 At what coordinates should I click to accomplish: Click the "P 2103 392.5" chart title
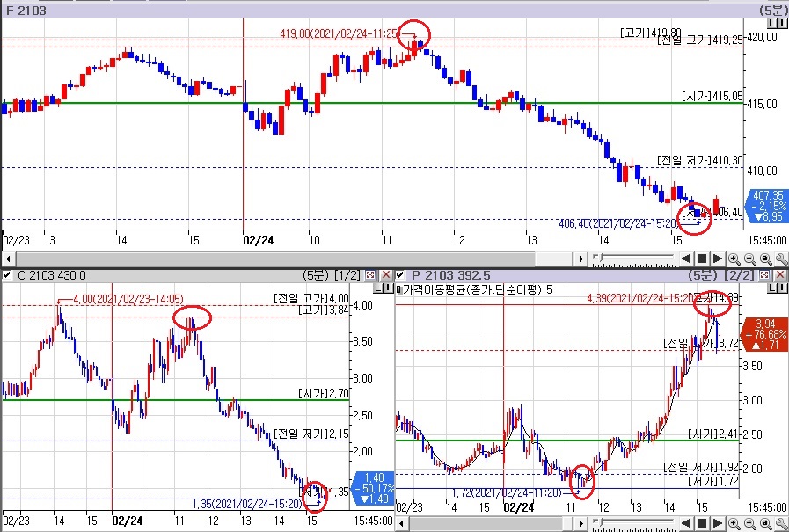(451, 275)
